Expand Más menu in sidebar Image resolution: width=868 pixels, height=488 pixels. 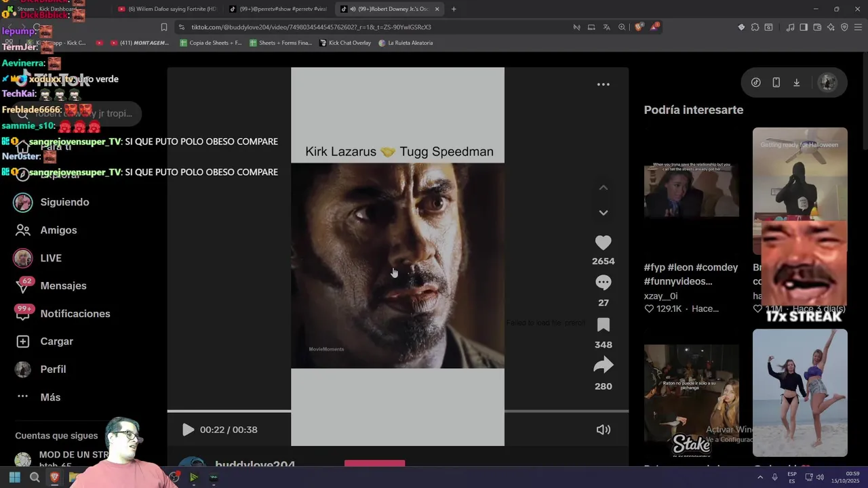coord(50,397)
